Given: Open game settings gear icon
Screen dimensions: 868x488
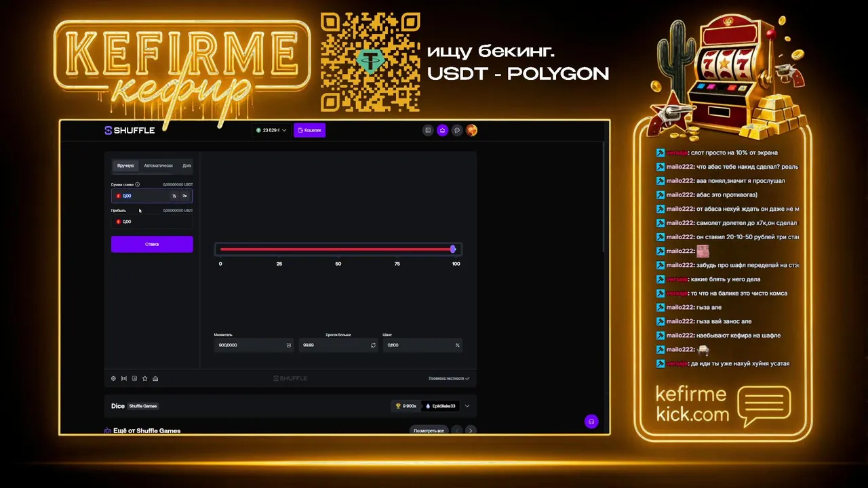Looking at the screenshot, I should pyautogui.click(x=113, y=378).
